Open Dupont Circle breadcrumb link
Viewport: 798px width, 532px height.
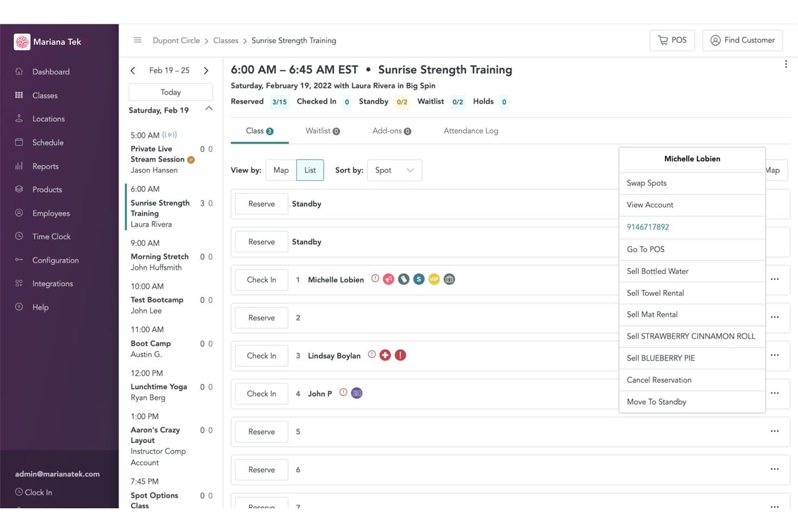pos(176,40)
